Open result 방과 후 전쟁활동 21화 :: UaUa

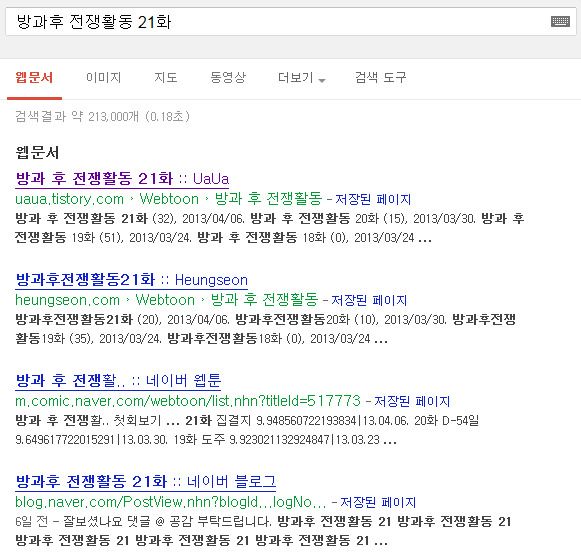coord(122,179)
